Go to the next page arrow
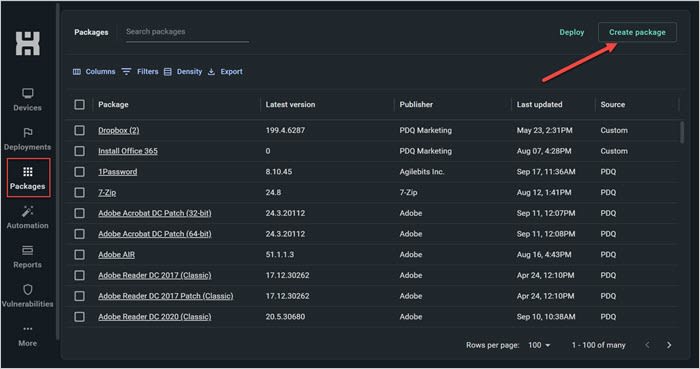 [x=669, y=345]
